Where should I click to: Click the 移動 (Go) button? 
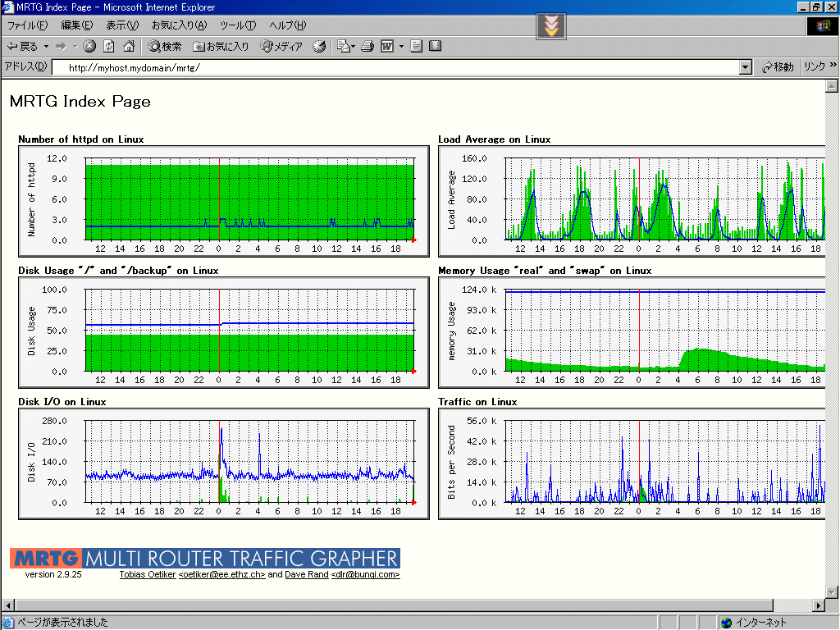[x=778, y=67]
